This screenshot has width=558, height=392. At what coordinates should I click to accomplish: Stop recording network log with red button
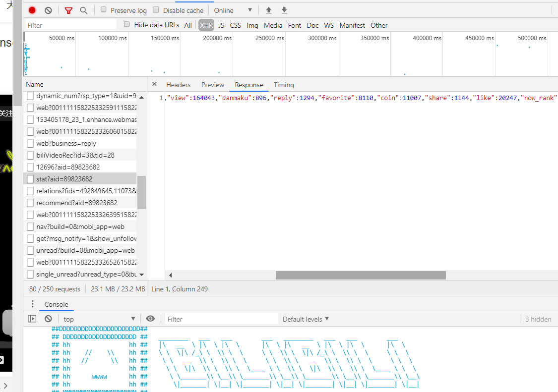[32, 10]
